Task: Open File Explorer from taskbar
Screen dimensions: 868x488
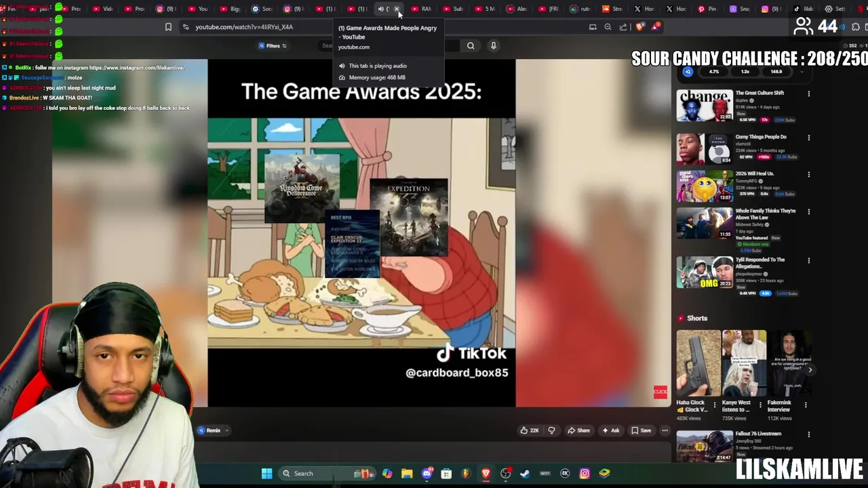Action: pyautogui.click(x=407, y=474)
